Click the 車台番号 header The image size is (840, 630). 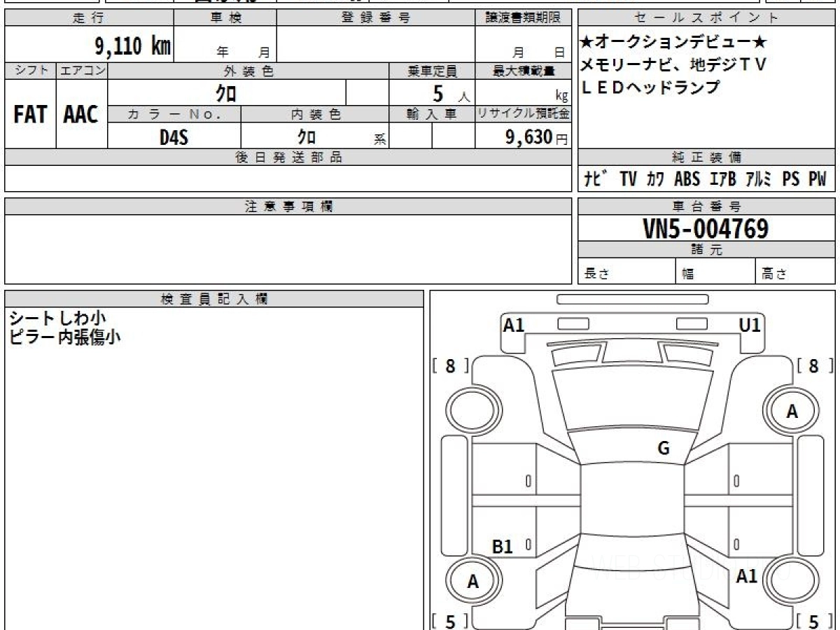pos(706,206)
